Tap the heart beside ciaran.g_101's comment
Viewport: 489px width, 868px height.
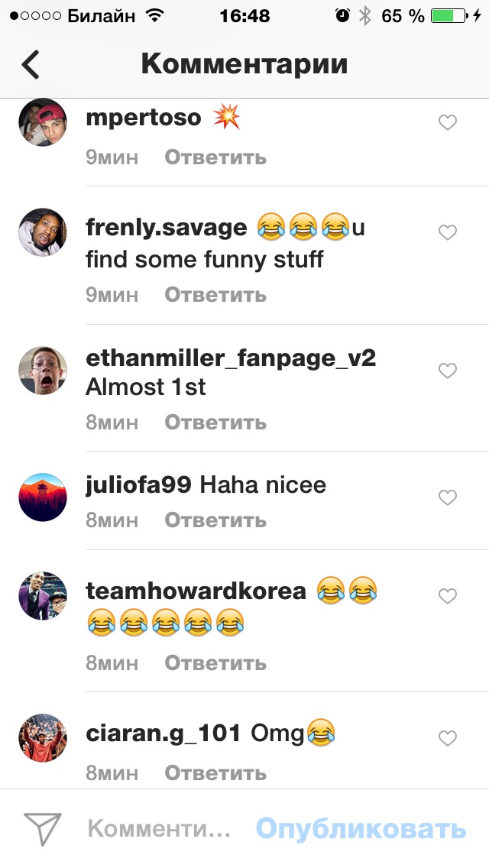448,738
